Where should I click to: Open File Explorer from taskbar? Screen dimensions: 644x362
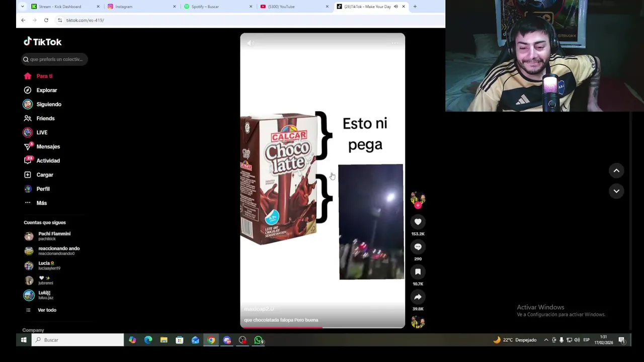(164, 340)
